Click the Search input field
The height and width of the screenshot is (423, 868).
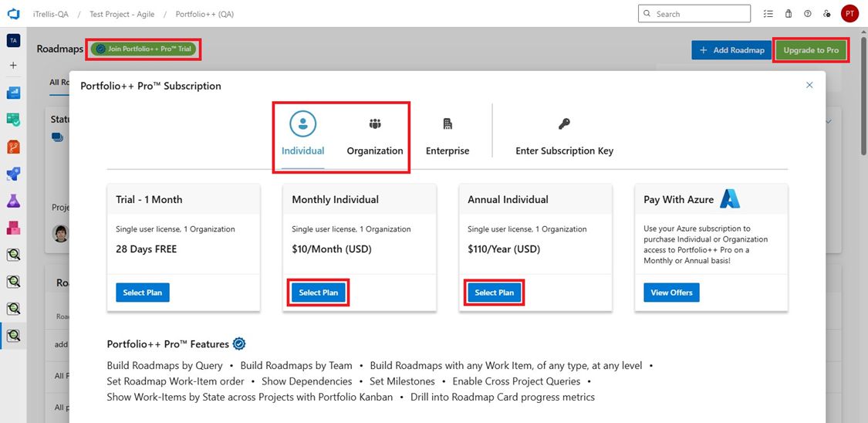[x=698, y=14]
